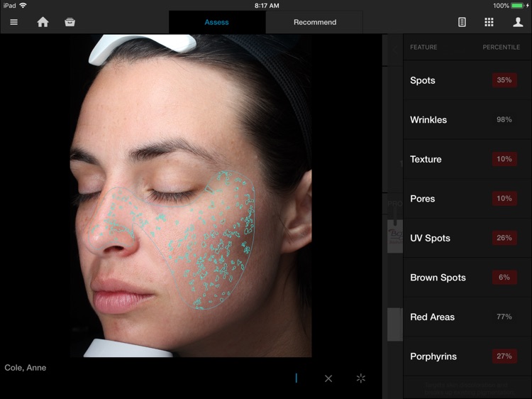Image resolution: width=532 pixels, height=399 pixels.
Task: Click the starburst icon below photo
Action: pos(360,378)
